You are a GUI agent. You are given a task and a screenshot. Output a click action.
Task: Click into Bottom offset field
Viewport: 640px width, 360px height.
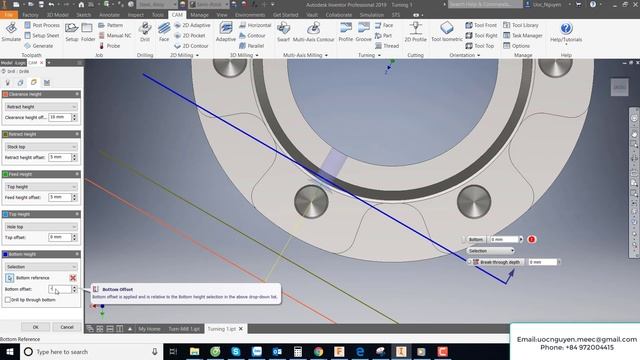(x=60, y=289)
